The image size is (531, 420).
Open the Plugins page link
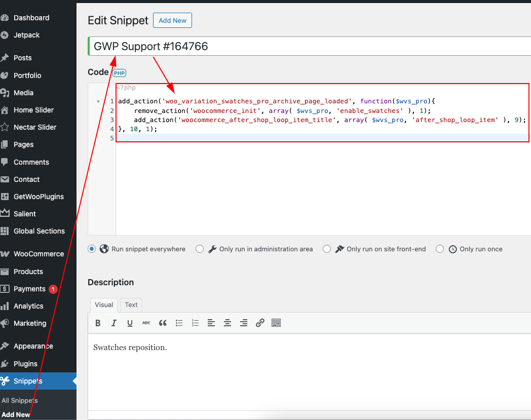coord(25,364)
